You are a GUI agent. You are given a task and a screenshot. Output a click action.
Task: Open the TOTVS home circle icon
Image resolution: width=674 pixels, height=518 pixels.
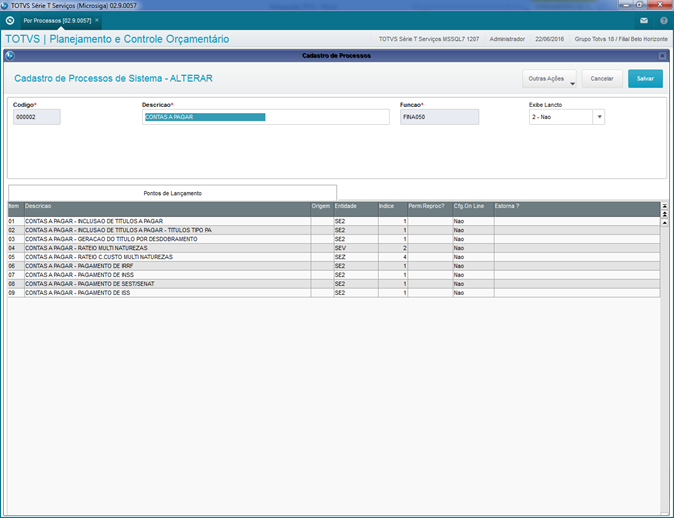tap(10, 21)
